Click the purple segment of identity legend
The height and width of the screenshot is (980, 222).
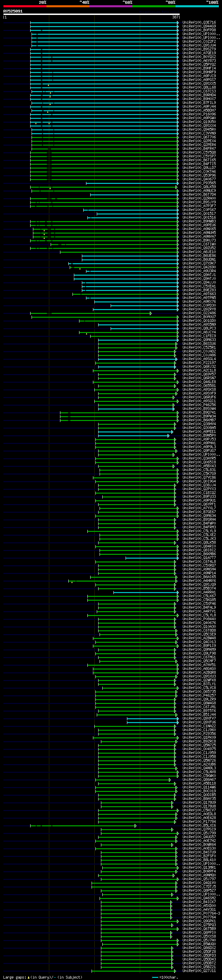coord(111,7)
